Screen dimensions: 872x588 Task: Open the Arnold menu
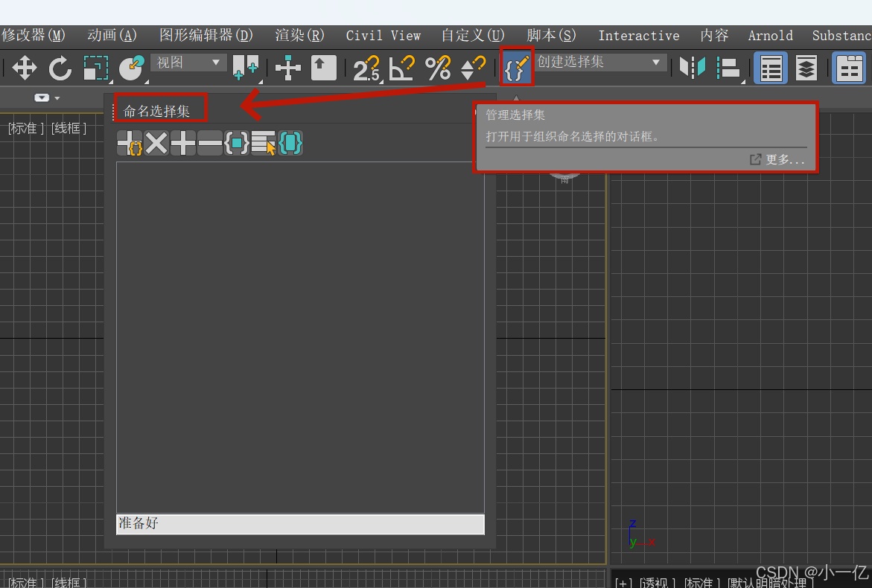click(x=770, y=36)
